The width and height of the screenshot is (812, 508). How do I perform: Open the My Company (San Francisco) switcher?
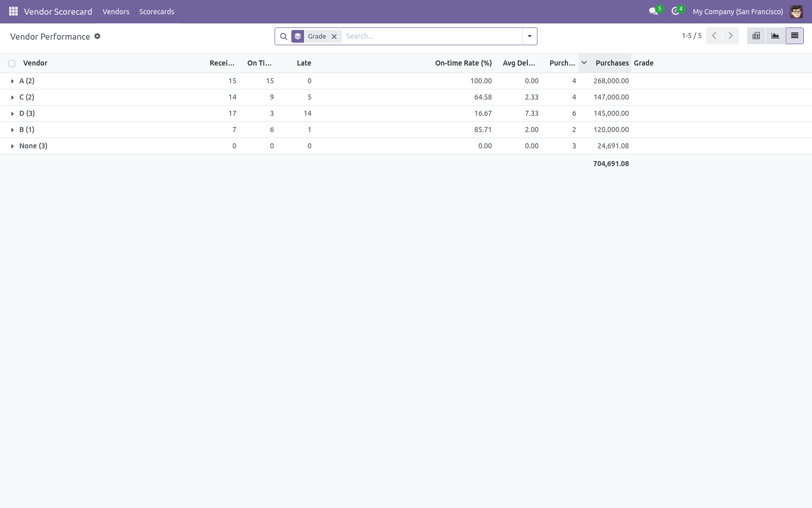[737, 11]
